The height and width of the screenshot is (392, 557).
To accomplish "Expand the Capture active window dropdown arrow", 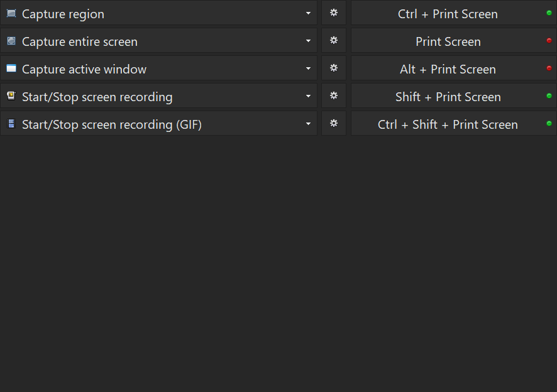I will point(308,68).
